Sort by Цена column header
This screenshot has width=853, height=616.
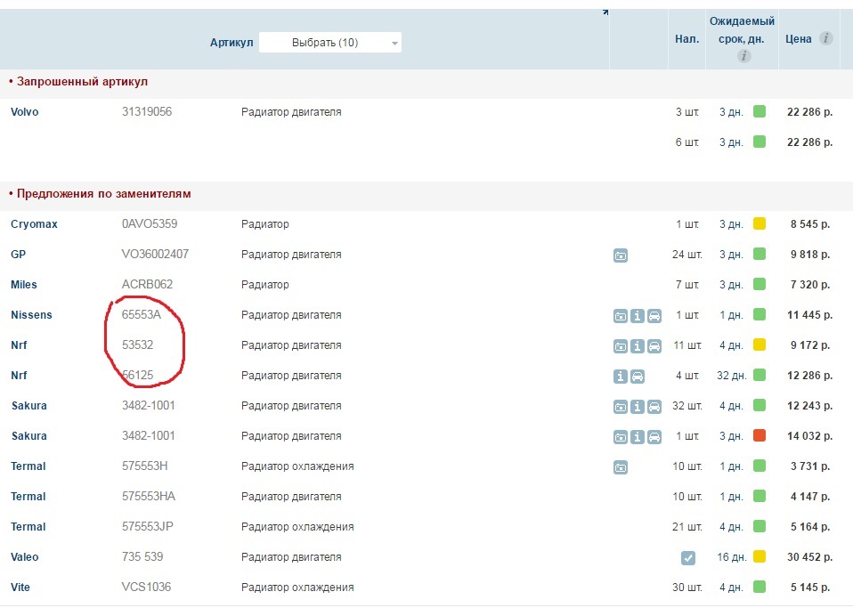(798, 39)
